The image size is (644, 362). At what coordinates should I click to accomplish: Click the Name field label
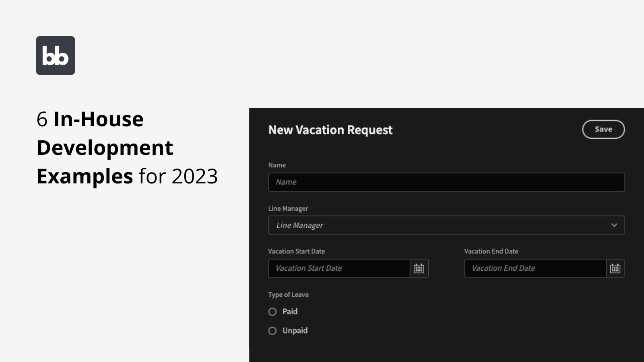(277, 165)
